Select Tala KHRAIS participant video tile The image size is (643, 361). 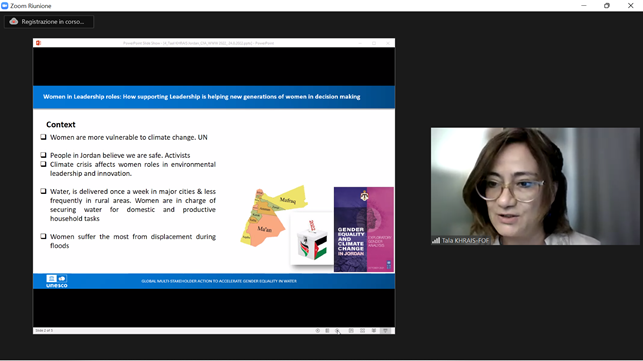tap(535, 186)
